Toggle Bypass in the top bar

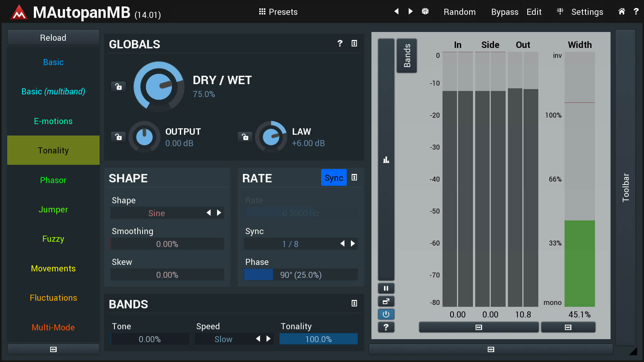click(x=504, y=12)
